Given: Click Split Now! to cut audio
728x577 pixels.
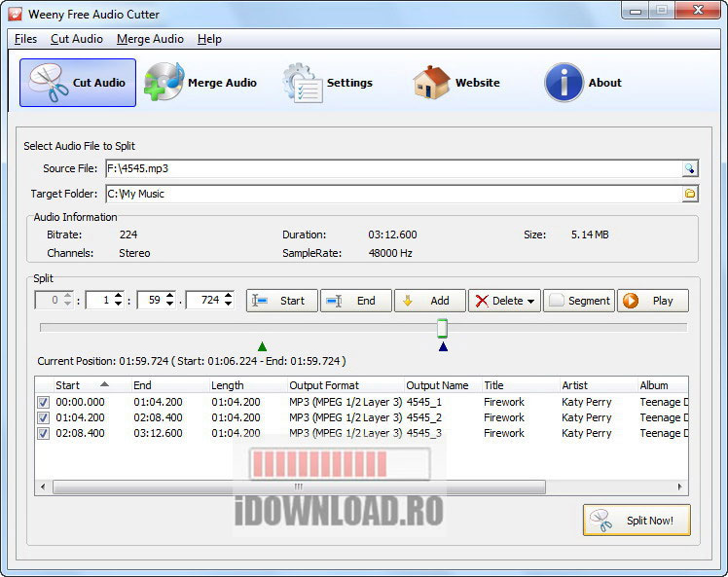Looking at the screenshot, I should pyautogui.click(x=637, y=520).
